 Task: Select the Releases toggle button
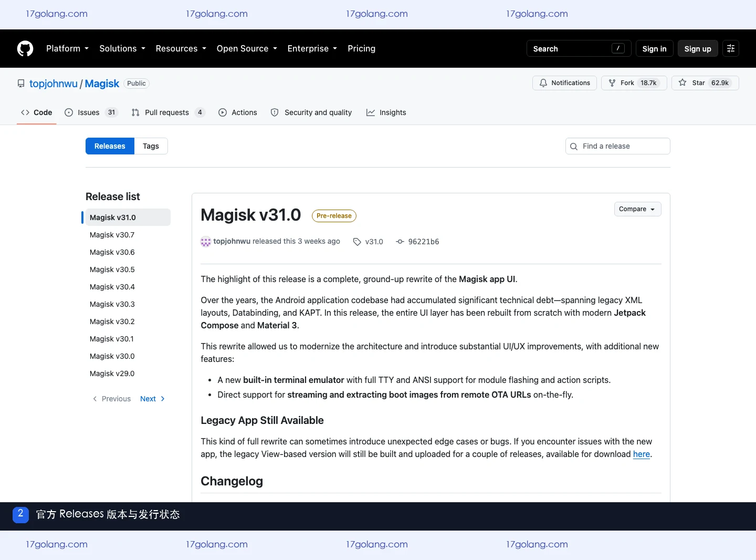110,146
